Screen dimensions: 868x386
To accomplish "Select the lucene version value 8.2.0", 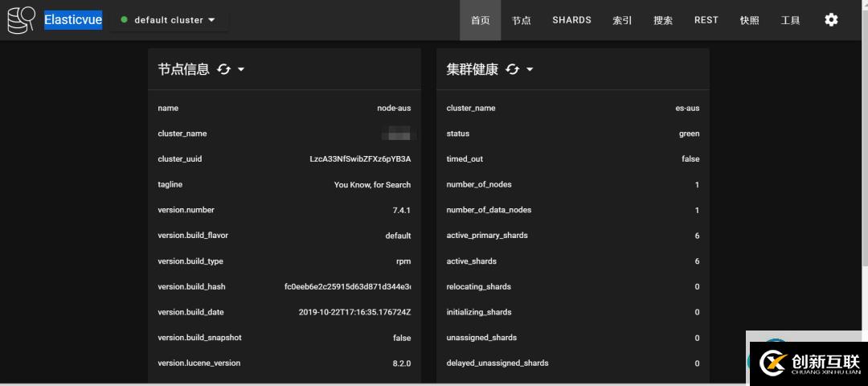I will pyautogui.click(x=402, y=363).
